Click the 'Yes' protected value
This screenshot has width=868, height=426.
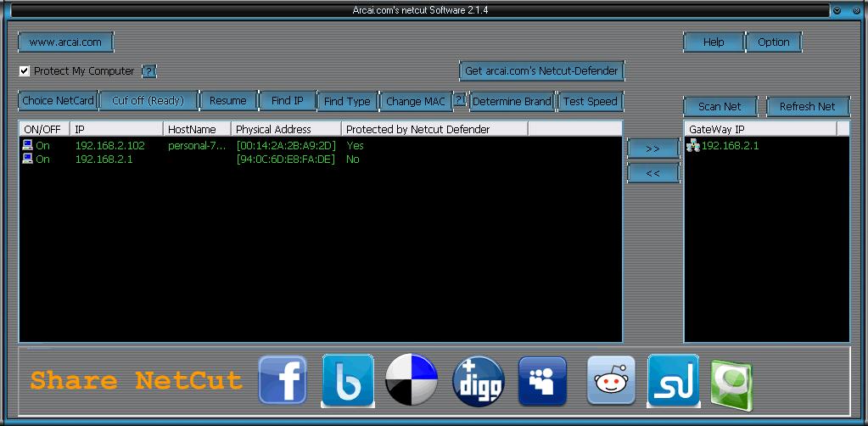click(355, 146)
